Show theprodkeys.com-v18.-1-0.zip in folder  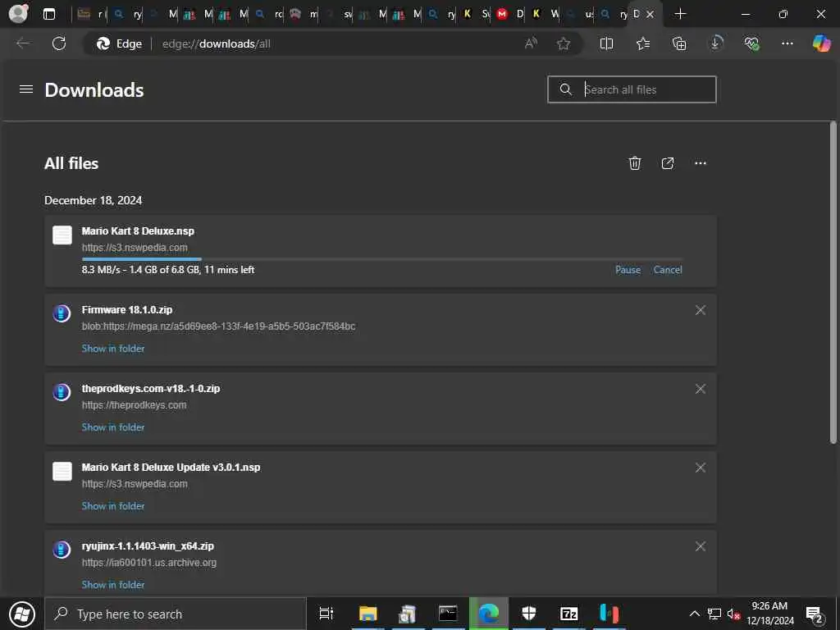tap(113, 427)
